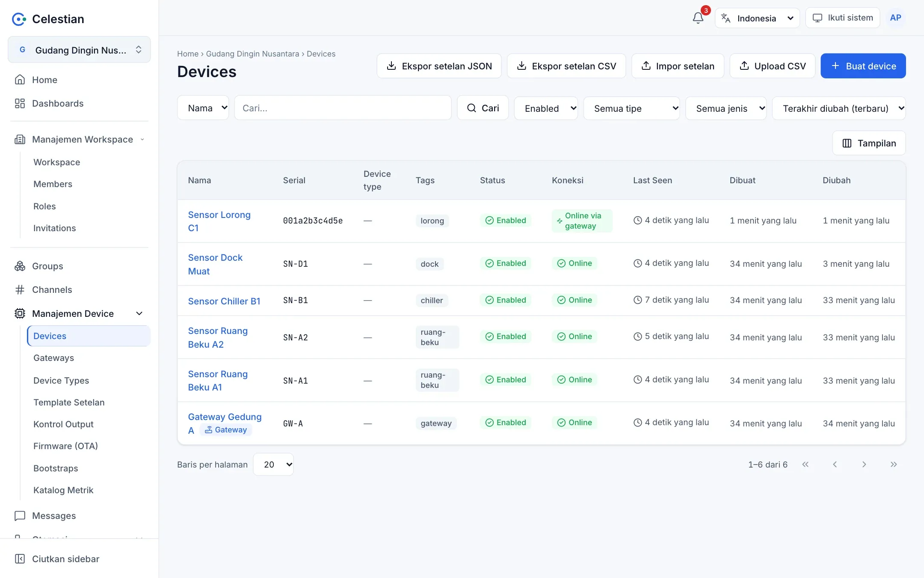Screen dimensions: 924x578
Task: Click the Home sidebar icon
Action: point(20,80)
